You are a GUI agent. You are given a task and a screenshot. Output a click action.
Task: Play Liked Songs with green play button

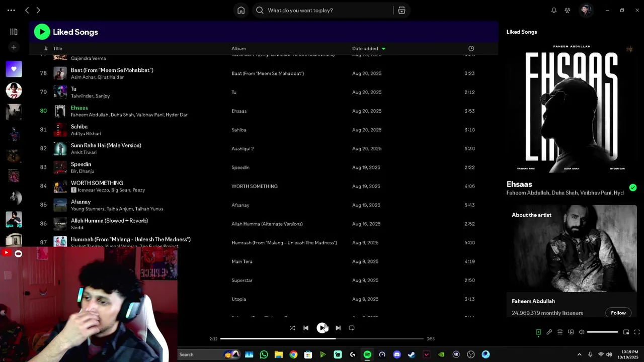click(42, 32)
